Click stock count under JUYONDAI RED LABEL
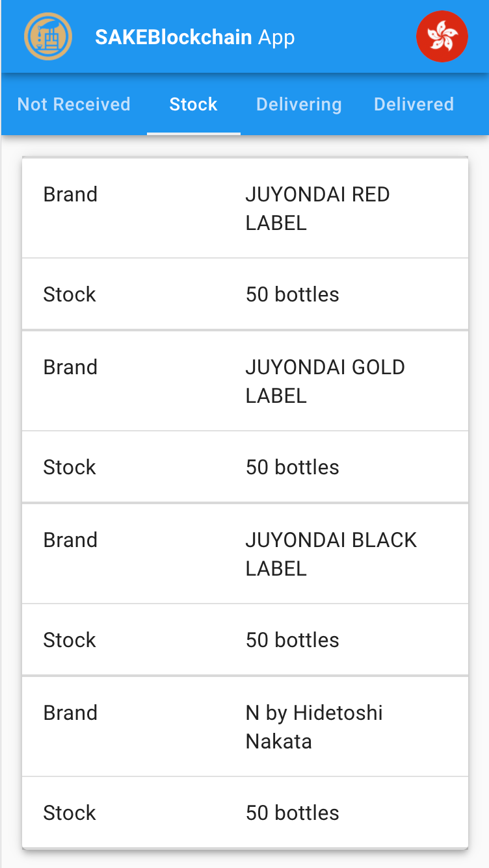Viewport: 489px width, 868px height. click(x=293, y=294)
